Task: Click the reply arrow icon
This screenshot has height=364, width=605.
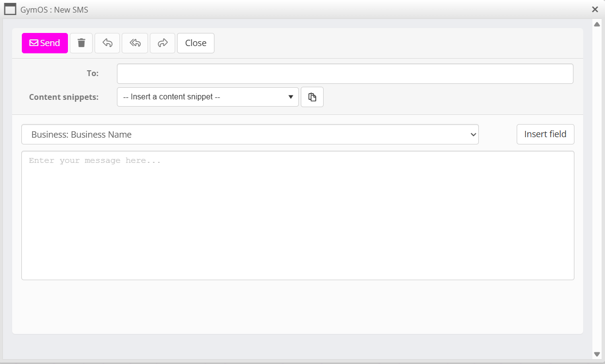Action: click(x=108, y=43)
